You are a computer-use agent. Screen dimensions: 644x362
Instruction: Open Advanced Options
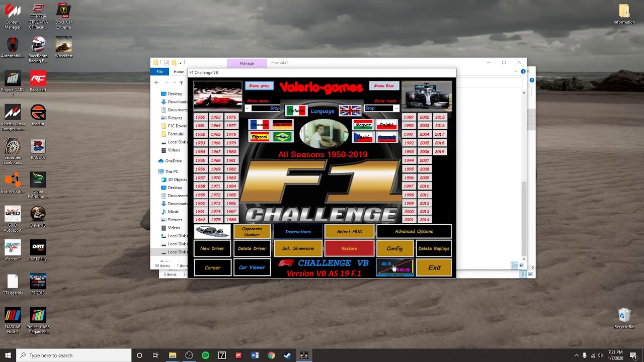point(414,232)
